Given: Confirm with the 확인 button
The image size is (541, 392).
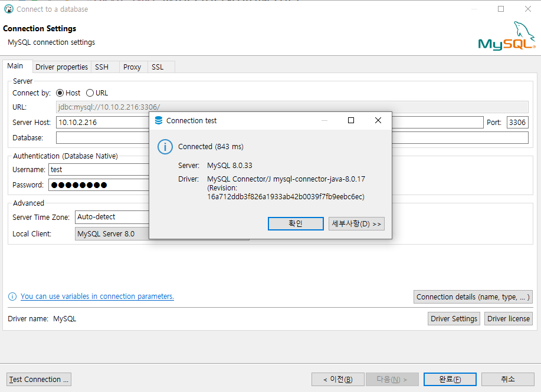Looking at the screenshot, I should point(296,224).
